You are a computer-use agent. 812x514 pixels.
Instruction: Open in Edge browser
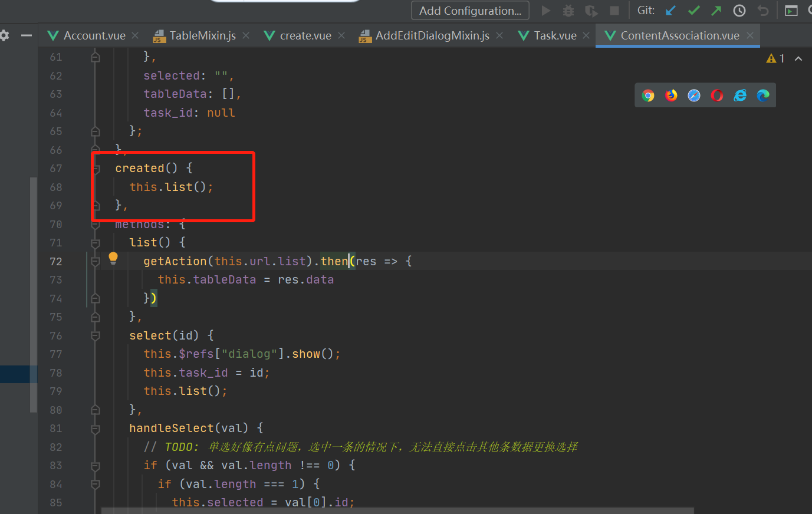[x=763, y=95]
